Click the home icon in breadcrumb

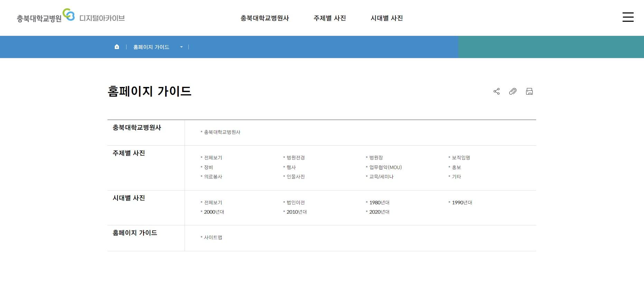(117, 47)
